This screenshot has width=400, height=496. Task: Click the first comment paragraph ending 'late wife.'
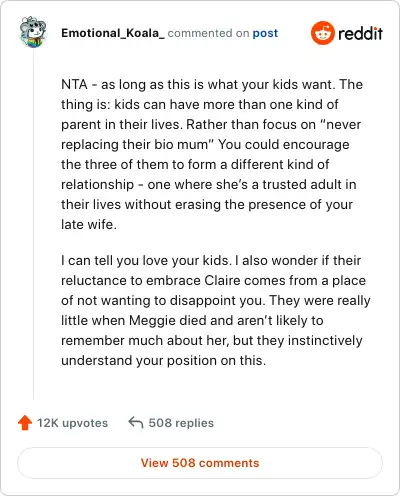click(x=212, y=154)
